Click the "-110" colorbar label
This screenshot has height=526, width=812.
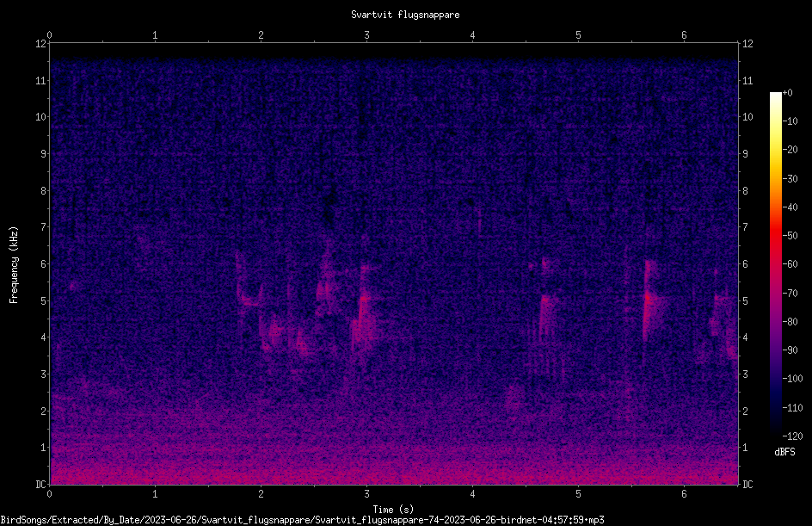[x=793, y=408]
